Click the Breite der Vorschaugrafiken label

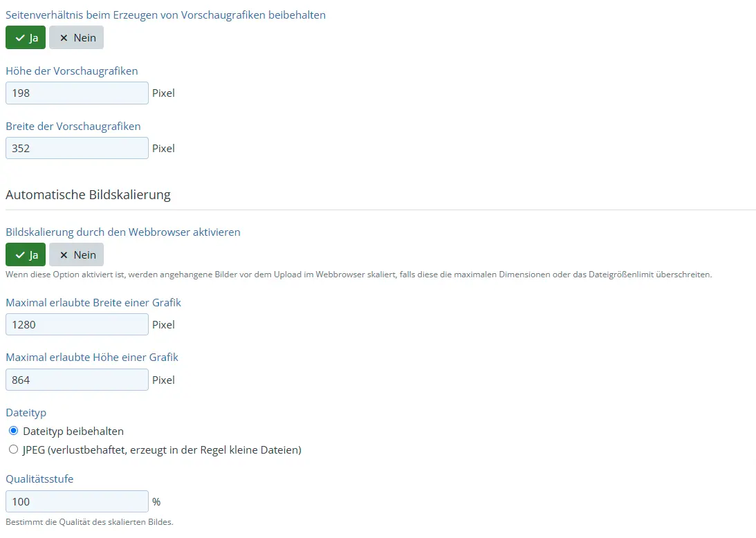[x=73, y=126]
